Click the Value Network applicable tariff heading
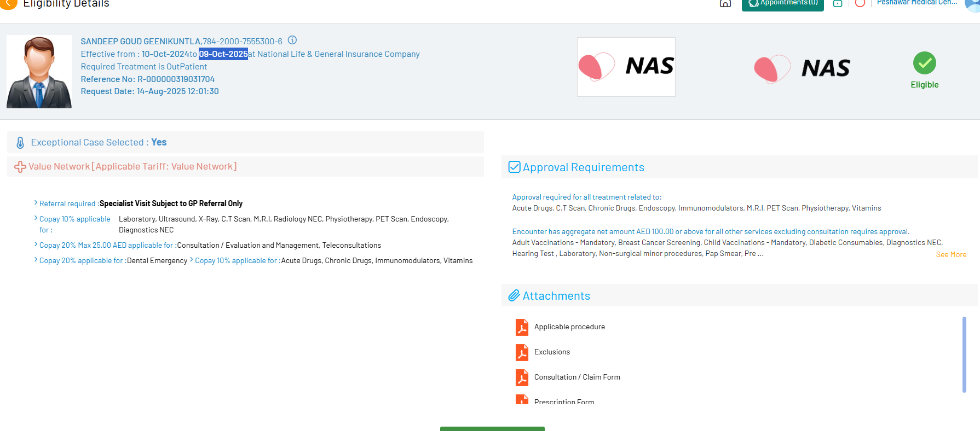 pyautogui.click(x=132, y=166)
